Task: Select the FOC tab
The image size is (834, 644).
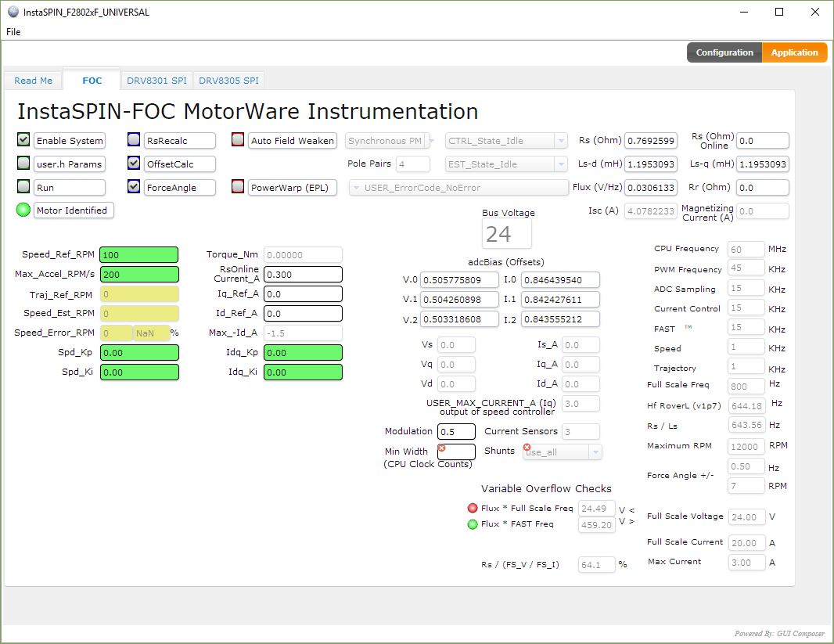Action: click(92, 81)
